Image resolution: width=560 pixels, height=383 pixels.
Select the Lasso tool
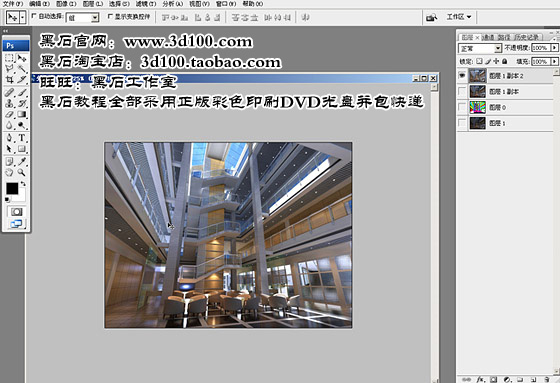[10, 69]
